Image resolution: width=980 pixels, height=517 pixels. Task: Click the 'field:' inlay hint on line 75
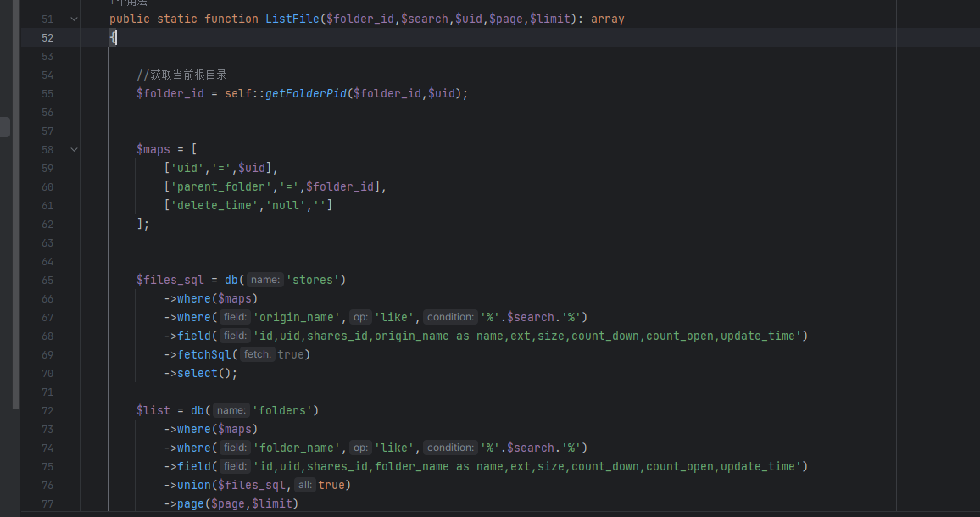[x=235, y=466]
